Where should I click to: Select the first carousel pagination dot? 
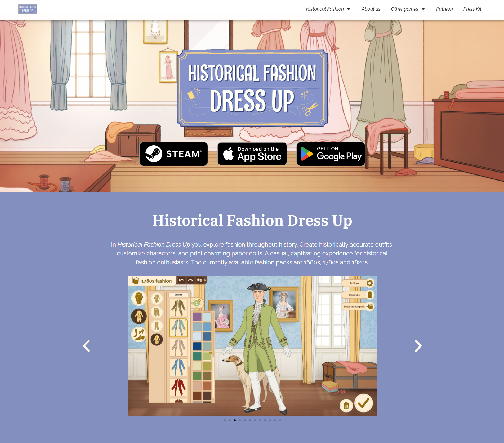coord(225,420)
